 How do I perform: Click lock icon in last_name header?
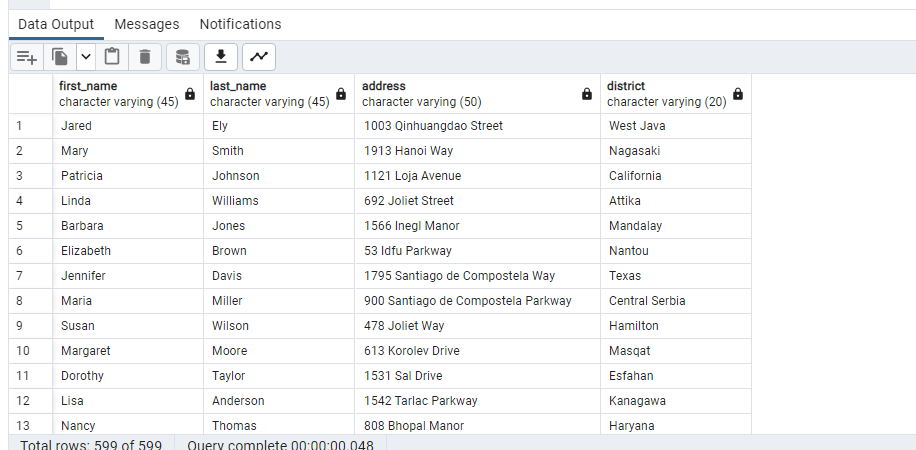(341, 94)
